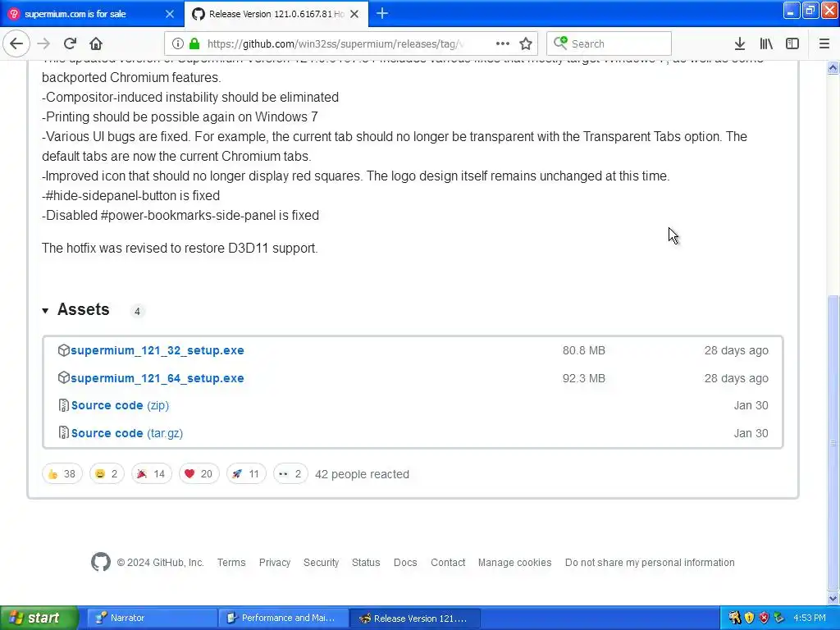This screenshot has height=630, width=840.
Task: Click Do not share my personal information
Action: tap(650, 563)
